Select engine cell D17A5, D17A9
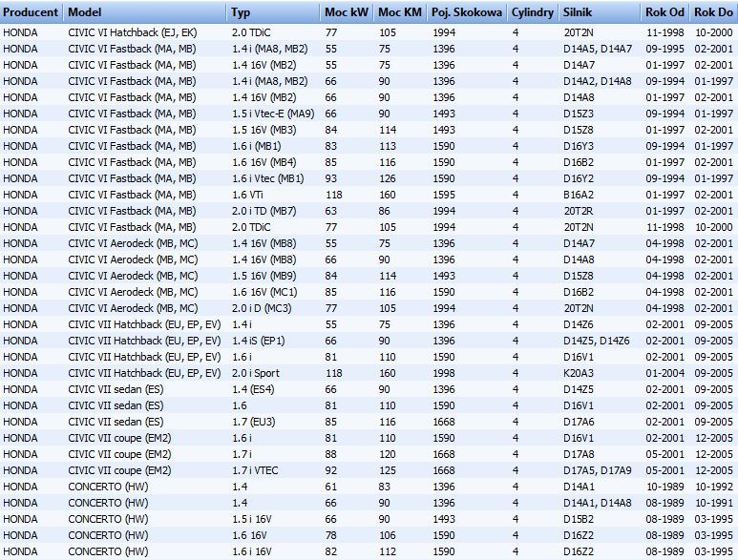The width and height of the screenshot is (738, 560). tap(598, 470)
